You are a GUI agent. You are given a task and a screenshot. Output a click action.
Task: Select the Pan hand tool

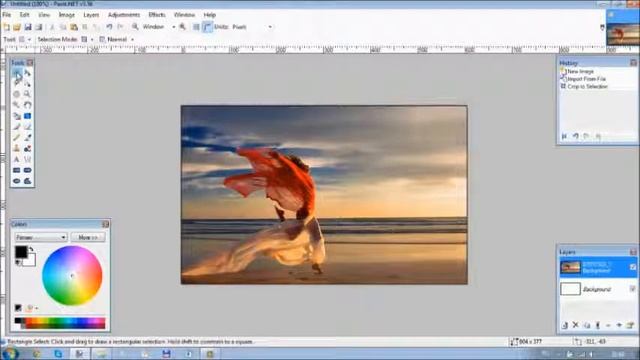(x=27, y=105)
